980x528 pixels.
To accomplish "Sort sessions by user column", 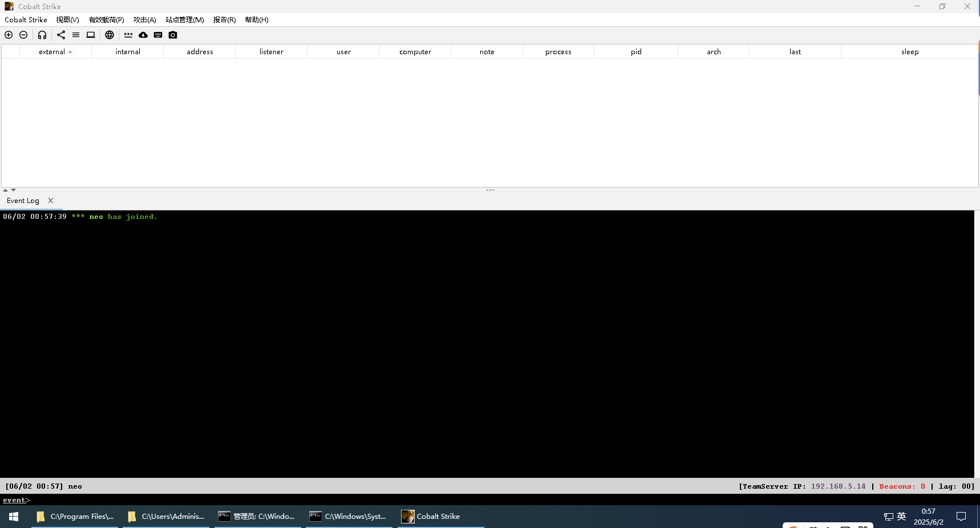I will (343, 51).
